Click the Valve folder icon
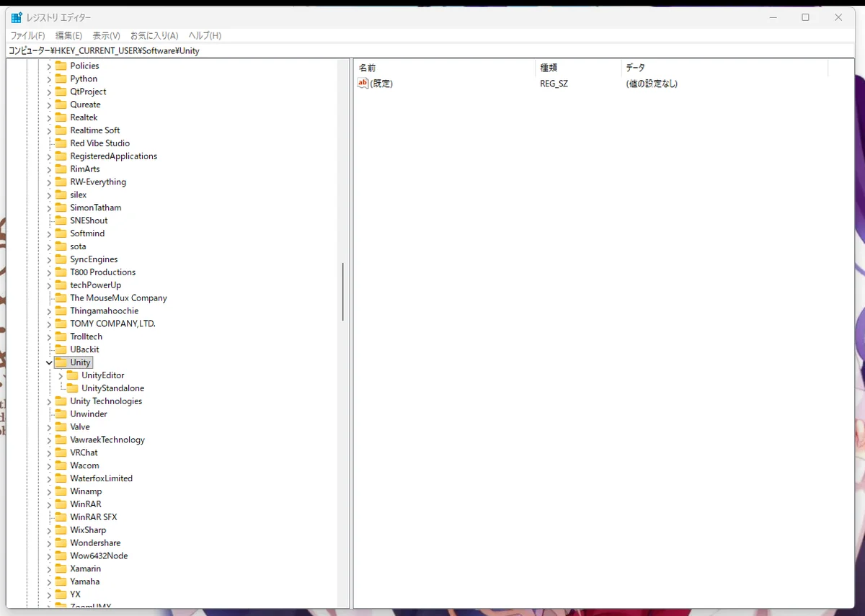The width and height of the screenshot is (865, 616). [61, 427]
